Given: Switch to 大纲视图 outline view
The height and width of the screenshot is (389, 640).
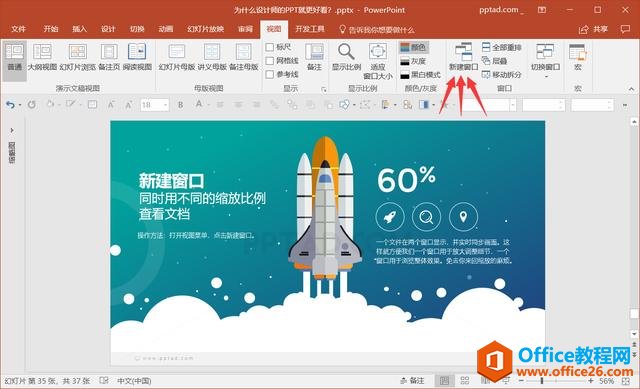Looking at the screenshot, I should click(x=42, y=57).
